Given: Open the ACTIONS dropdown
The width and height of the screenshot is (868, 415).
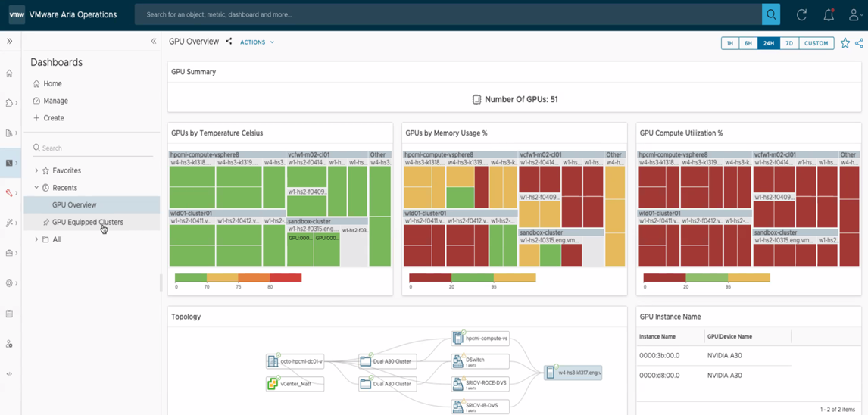Looking at the screenshot, I should tap(257, 42).
